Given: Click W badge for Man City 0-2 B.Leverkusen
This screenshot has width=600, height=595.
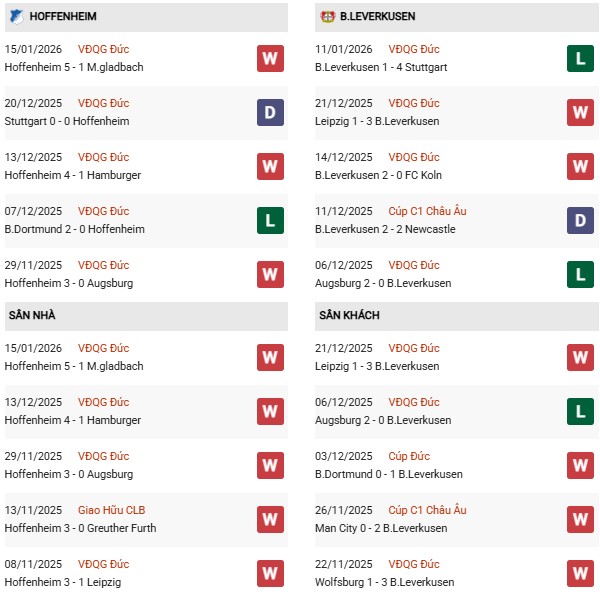Looking at the screenshot, I should pyautogui.click(x=580, y=519).
